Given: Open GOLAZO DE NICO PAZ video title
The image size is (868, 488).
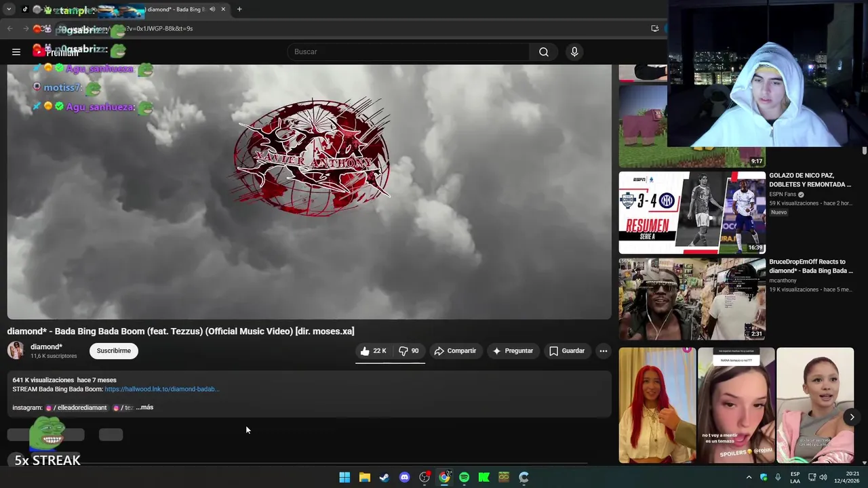Looking at the screenshot, I should coord(810,180).
